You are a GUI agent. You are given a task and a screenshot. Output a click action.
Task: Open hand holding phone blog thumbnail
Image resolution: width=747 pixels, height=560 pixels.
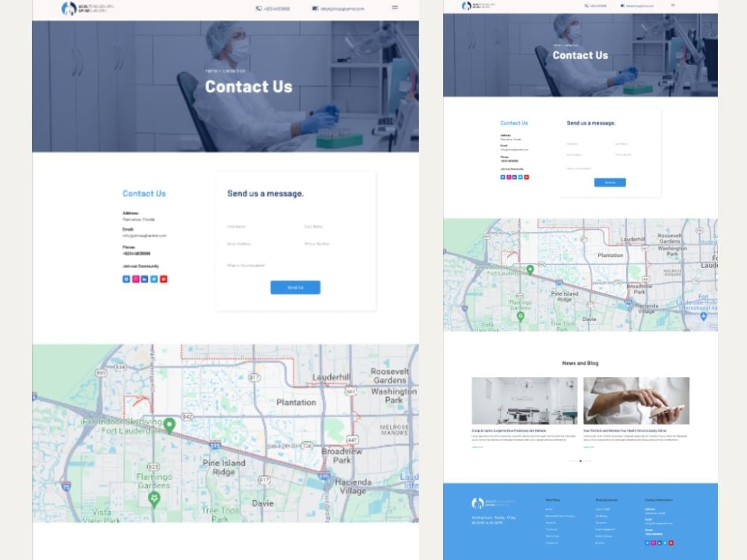coord(636,401)
